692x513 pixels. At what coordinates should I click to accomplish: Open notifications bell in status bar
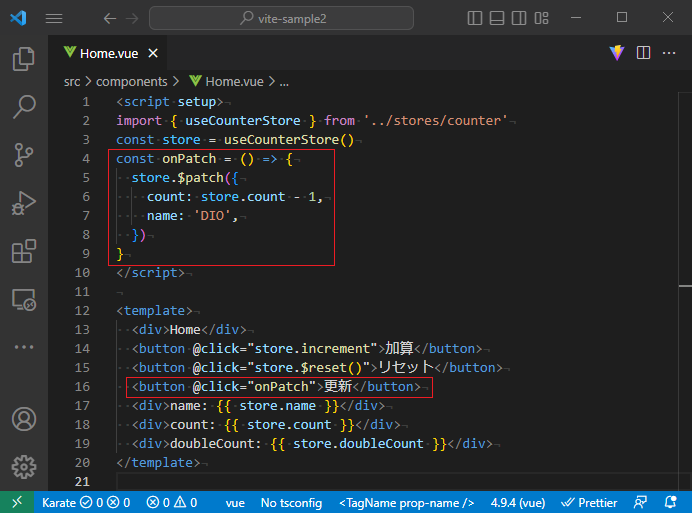(670, 502)
